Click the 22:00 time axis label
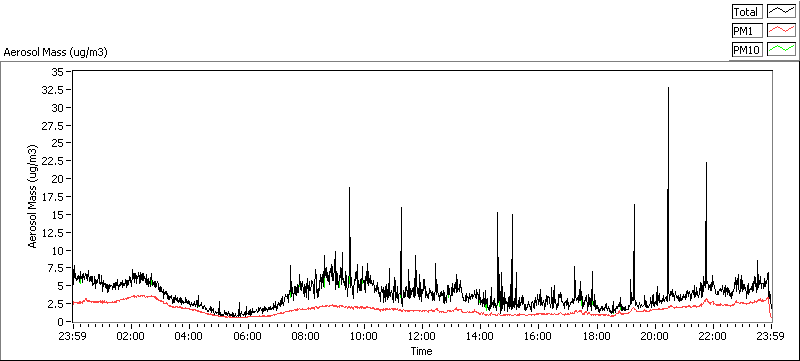 click(x=713, y=336)
